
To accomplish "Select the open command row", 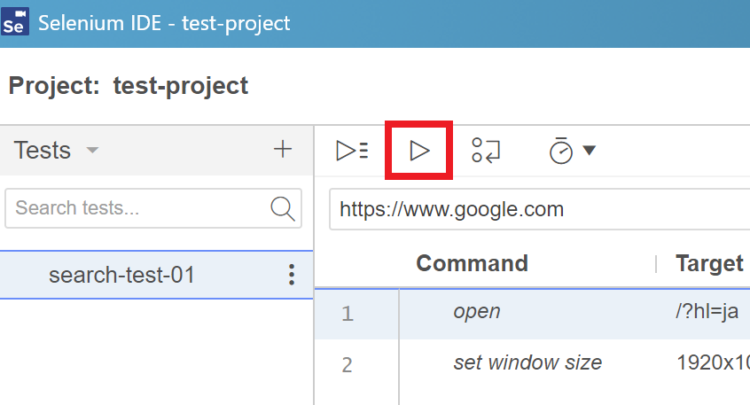I will click(532, 314).
